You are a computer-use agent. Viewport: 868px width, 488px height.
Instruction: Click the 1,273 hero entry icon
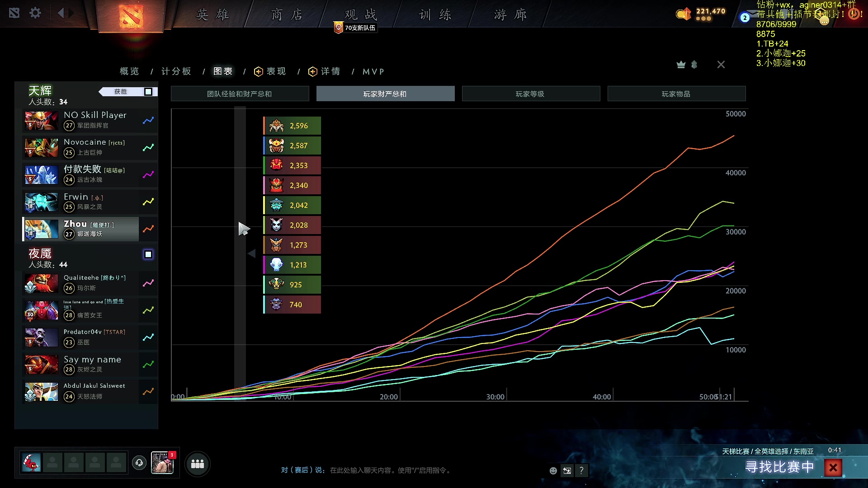click(x=276, y=245)
